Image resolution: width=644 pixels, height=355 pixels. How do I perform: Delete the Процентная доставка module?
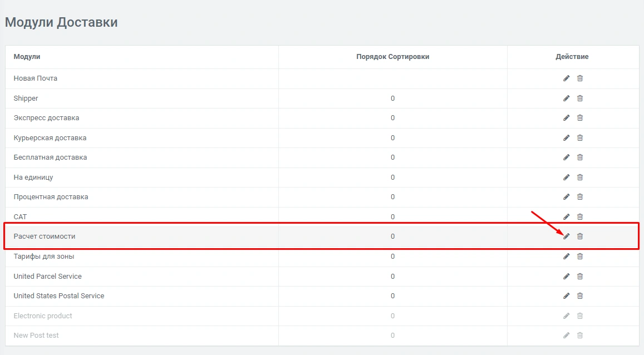click(x=579, y=197)
